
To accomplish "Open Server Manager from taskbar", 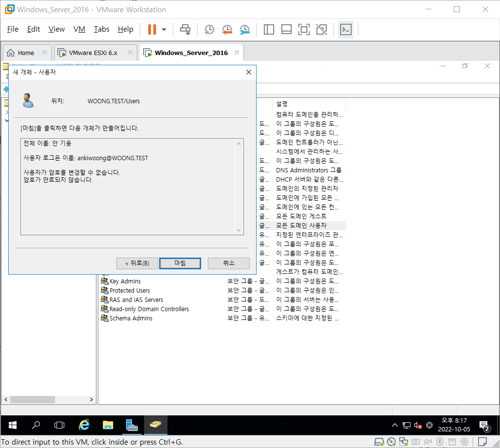I will (131, 425).
